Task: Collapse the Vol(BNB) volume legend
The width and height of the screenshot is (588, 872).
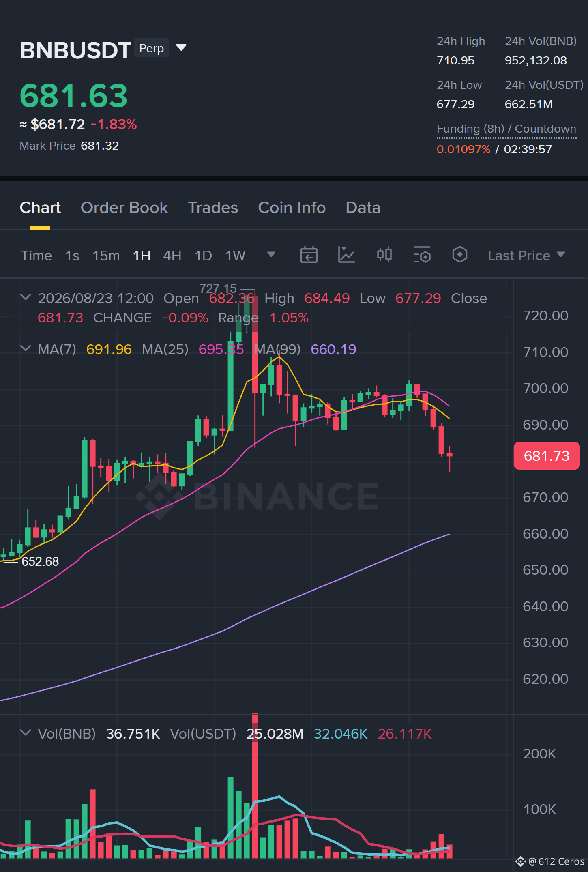Action: (26, 733)
